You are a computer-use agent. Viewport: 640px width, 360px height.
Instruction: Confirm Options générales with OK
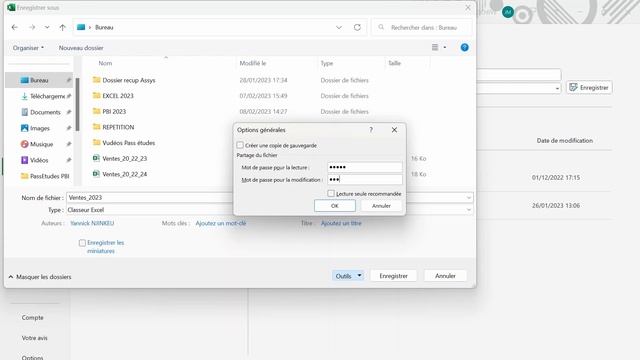(335, 206)
